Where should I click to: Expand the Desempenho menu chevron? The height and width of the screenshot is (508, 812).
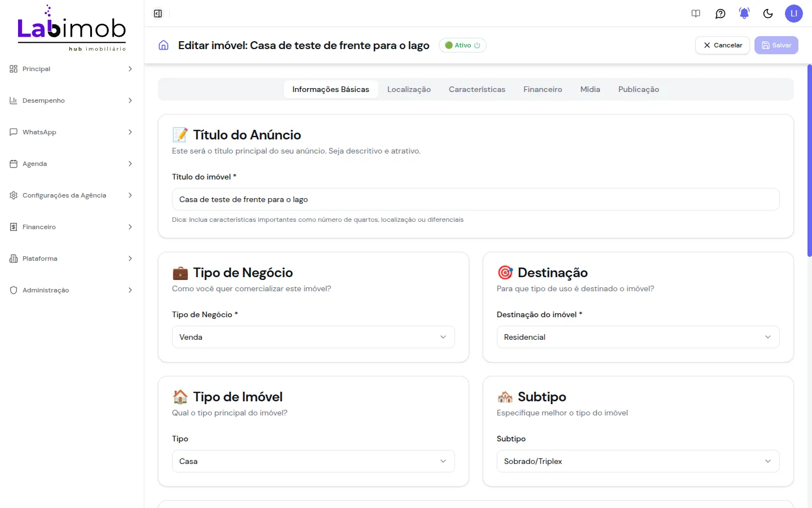[130, 100]
